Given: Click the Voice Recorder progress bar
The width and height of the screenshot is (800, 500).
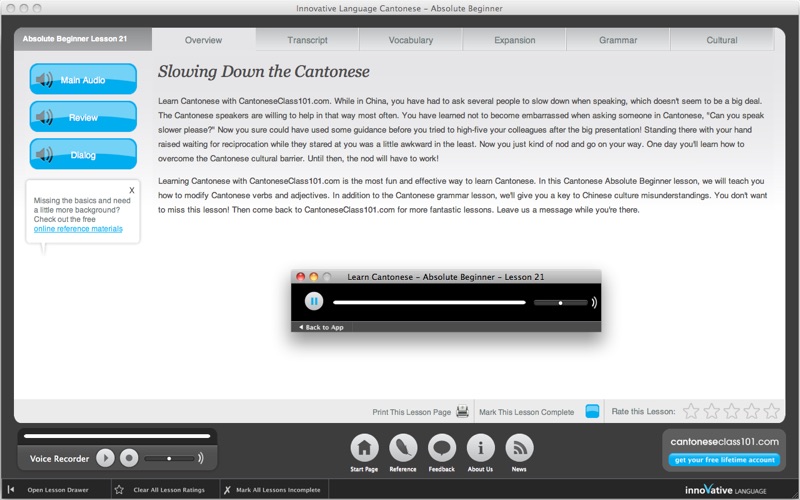Looking at the screenshot, I should coord(117,436).
